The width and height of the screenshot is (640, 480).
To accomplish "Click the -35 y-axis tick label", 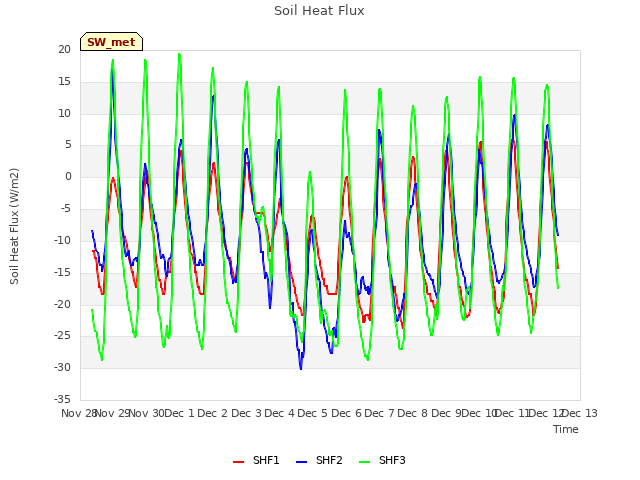I will pyautogui.click(x=62, y=399).
